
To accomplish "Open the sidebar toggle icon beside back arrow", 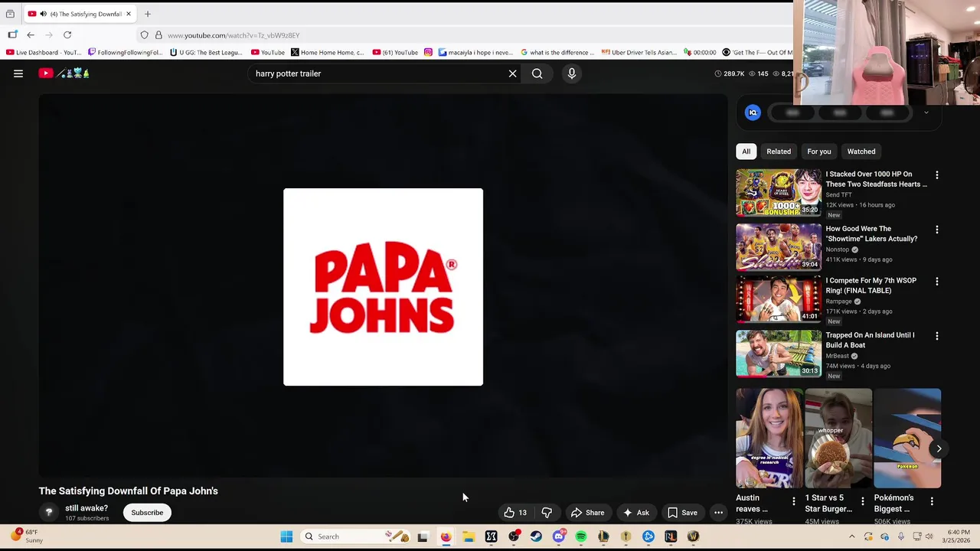I will 12,34.
